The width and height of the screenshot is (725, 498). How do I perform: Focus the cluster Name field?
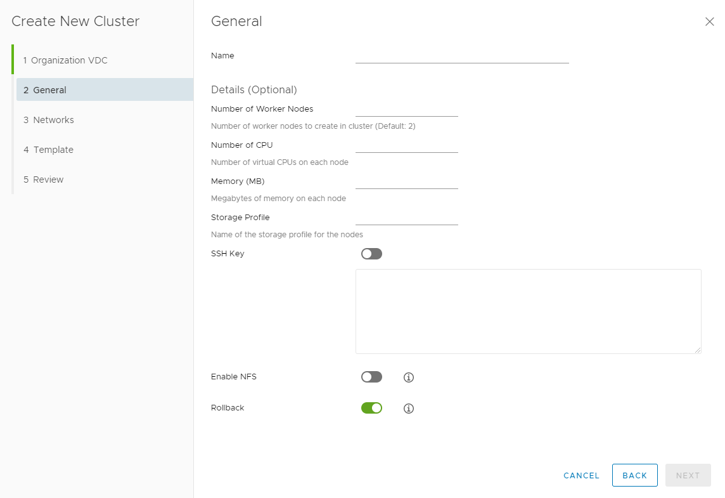click(x=461, y=55)
